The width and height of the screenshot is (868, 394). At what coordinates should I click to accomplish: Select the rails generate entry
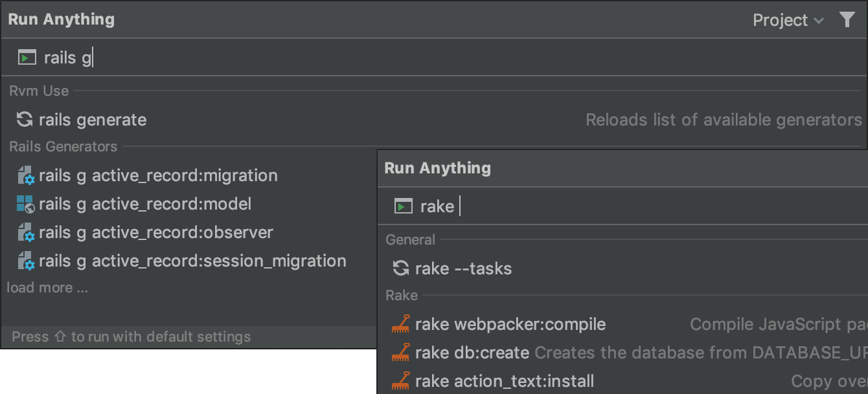click(x=93, y=120)
